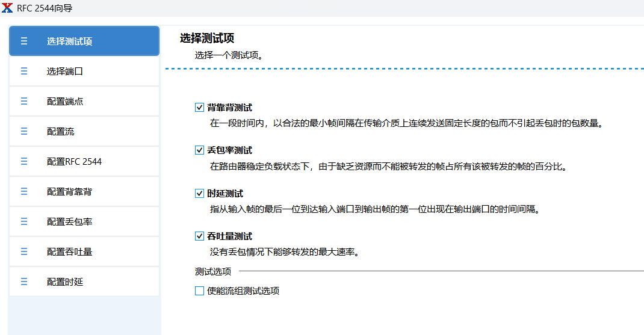Uncheck the 吞吐量测试 checkbox
Image resolution: width=644 pixels, height=335 pixels.
pos(199,236)
